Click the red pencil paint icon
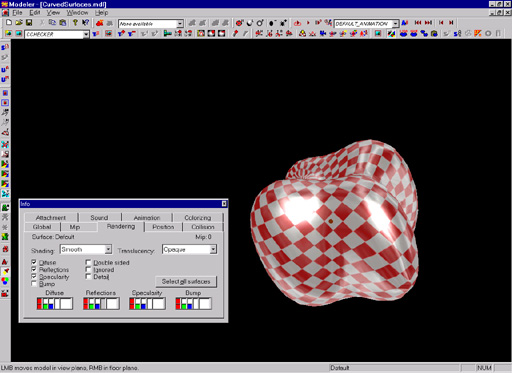512x373 pixels. pyautogui.click(x=235, y=34)
